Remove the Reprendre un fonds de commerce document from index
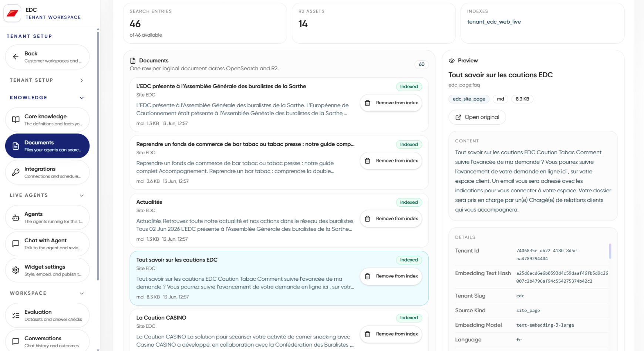Viewport: 644px width, 351px height. point(391,161)
